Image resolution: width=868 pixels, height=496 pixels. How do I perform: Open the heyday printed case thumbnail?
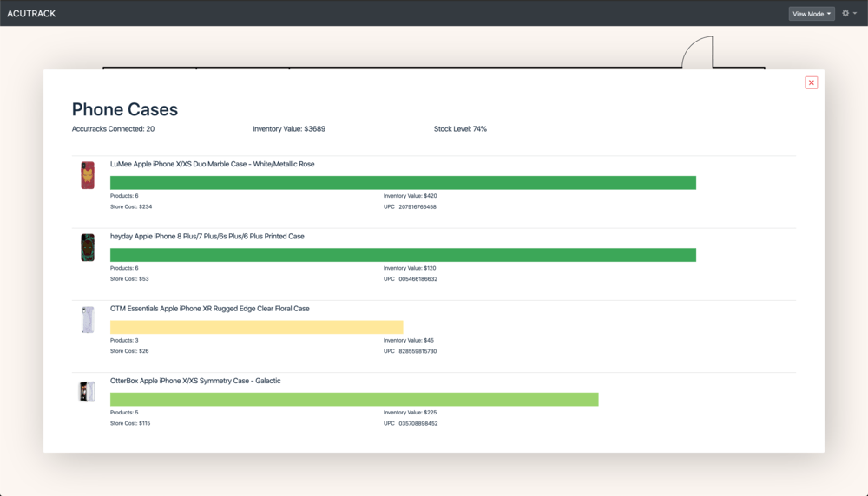tap(88, 247)
